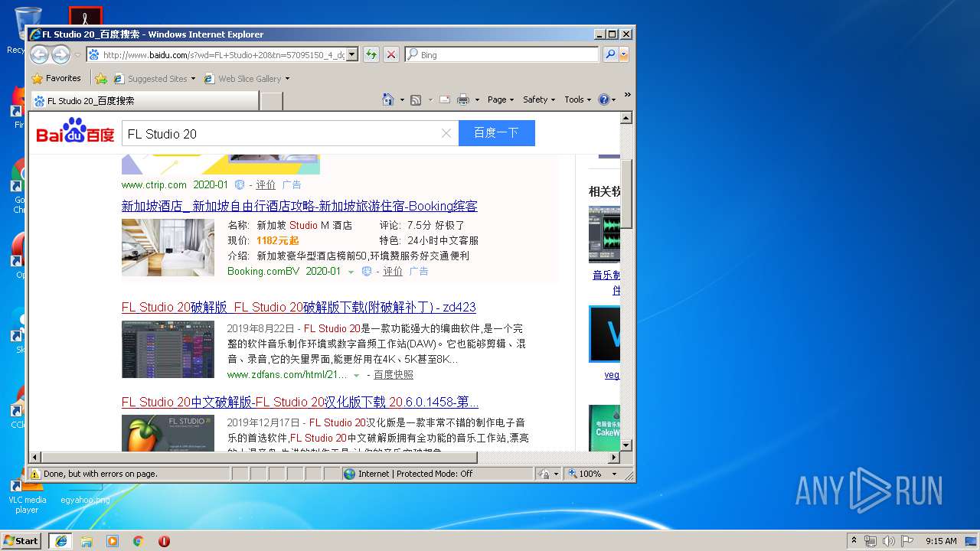Open the Safety menu
This screenshot has width=980, height=551.
pos(539,99)
